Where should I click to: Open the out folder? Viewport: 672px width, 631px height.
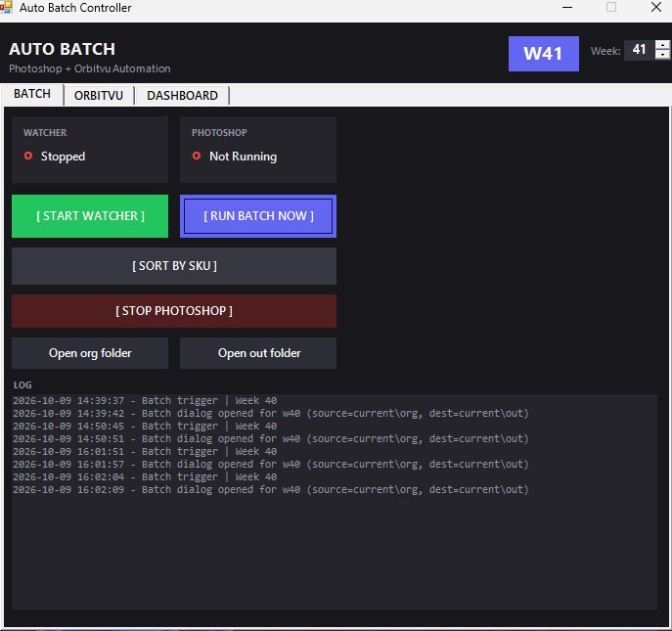pos(258,353)
